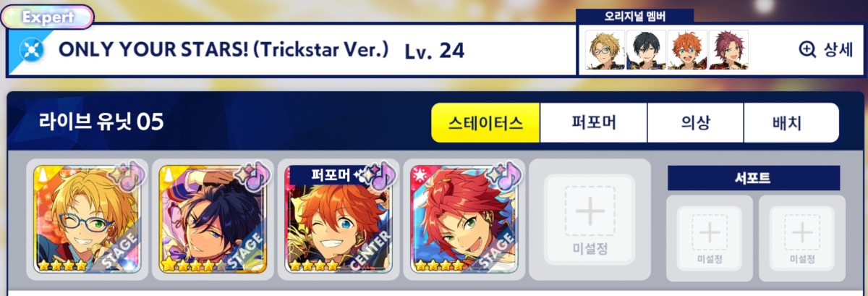Select the maroon-haired original member avatar
868x296 pixels.
click(x=728, y=49)
